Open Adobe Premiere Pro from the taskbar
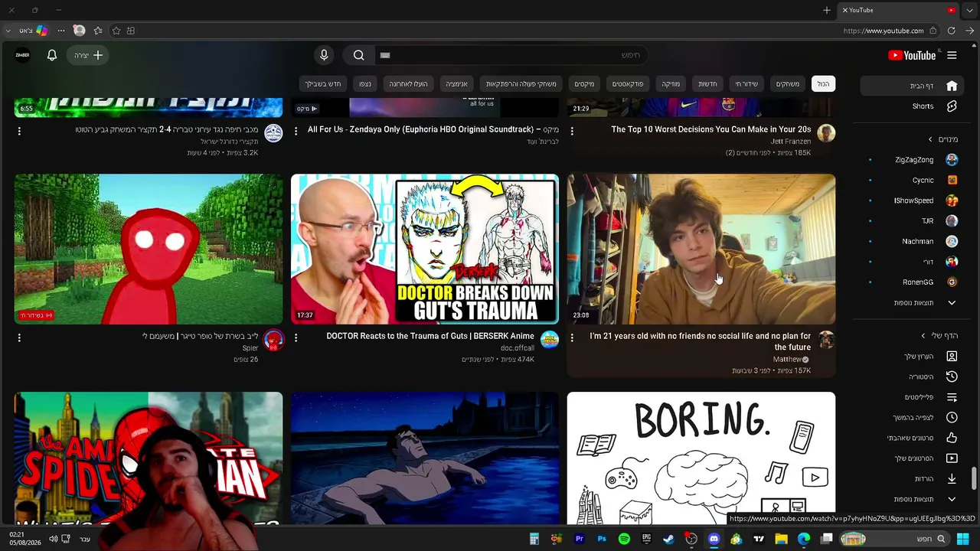The width and height of the screenshot is (980, 551). pos(580,539)
